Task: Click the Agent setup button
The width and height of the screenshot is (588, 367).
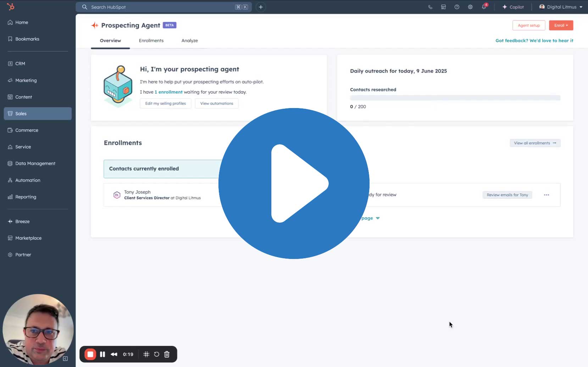Action: 529,26
